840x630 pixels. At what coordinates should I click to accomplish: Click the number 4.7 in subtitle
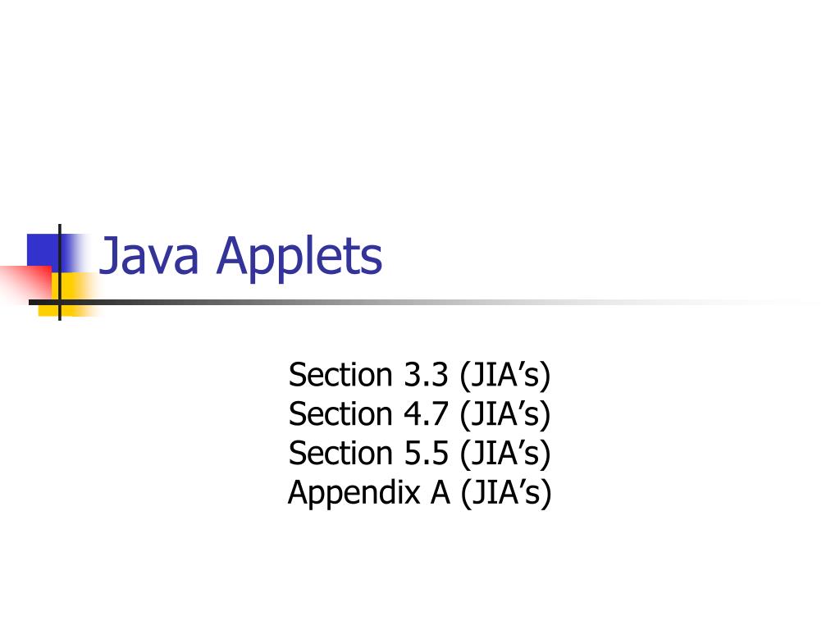tap(426, 414)
